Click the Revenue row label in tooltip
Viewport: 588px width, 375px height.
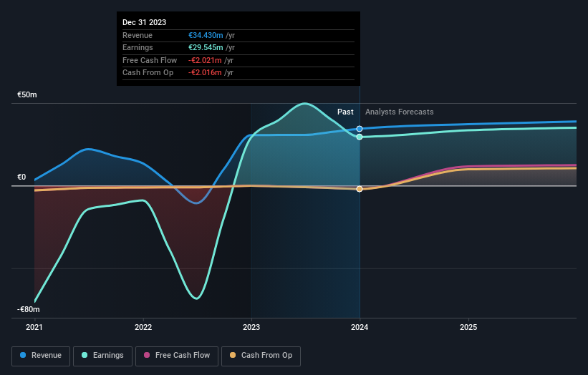coord(138,35)
